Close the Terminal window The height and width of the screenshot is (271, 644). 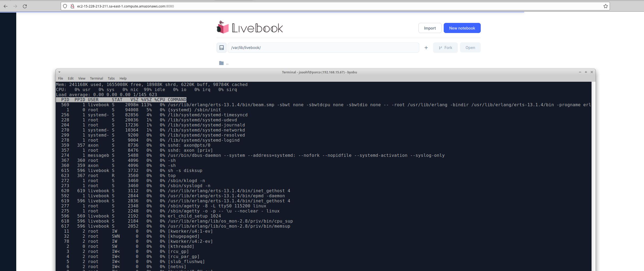[592, 72]
